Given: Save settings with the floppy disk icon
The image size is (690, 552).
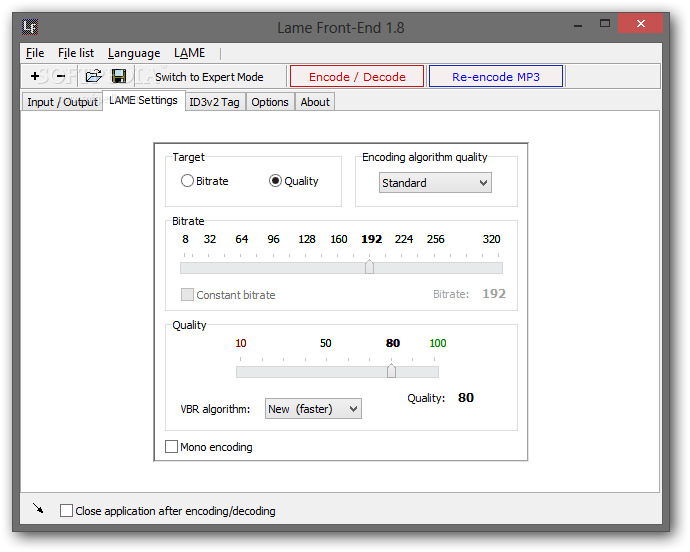Looking at the screenshot, I should click(119, 76).
